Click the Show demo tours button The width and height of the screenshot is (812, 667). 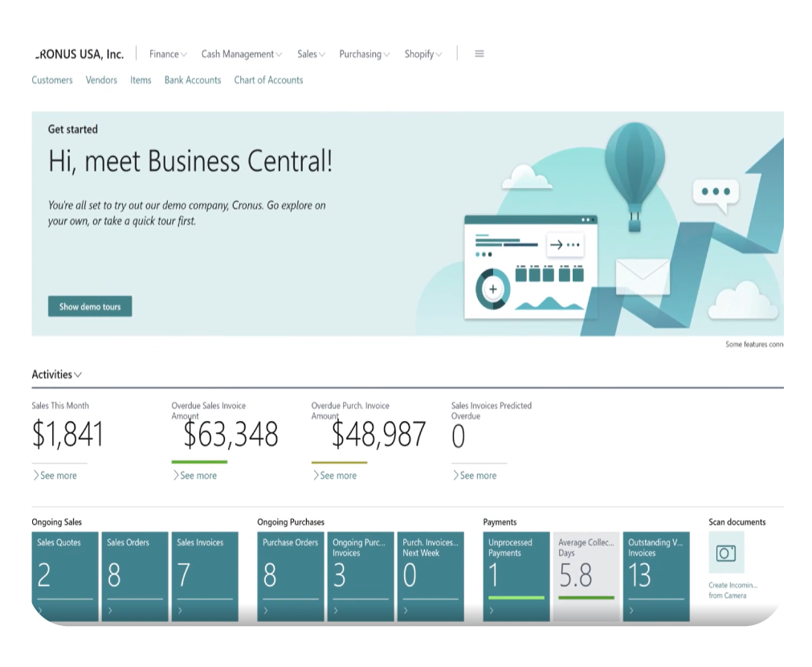click(x=90, y=306)
